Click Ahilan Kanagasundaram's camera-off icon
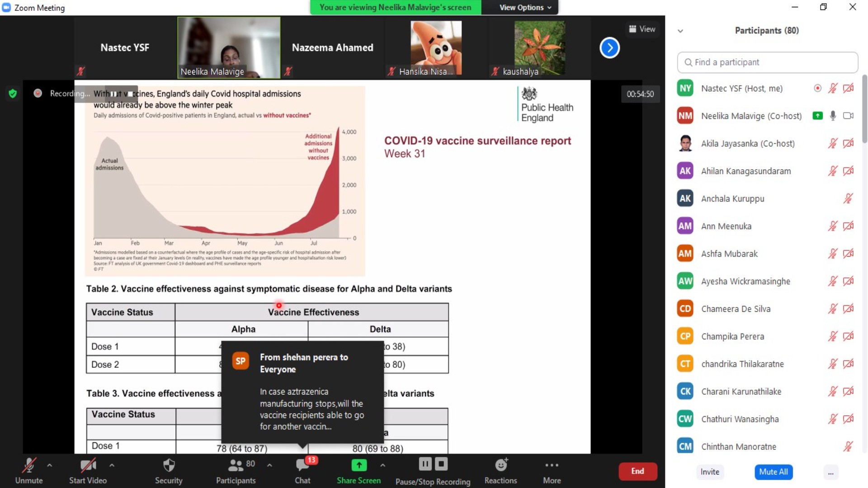The width and height of the screenshot is (868, 488). tap(849, 171)
